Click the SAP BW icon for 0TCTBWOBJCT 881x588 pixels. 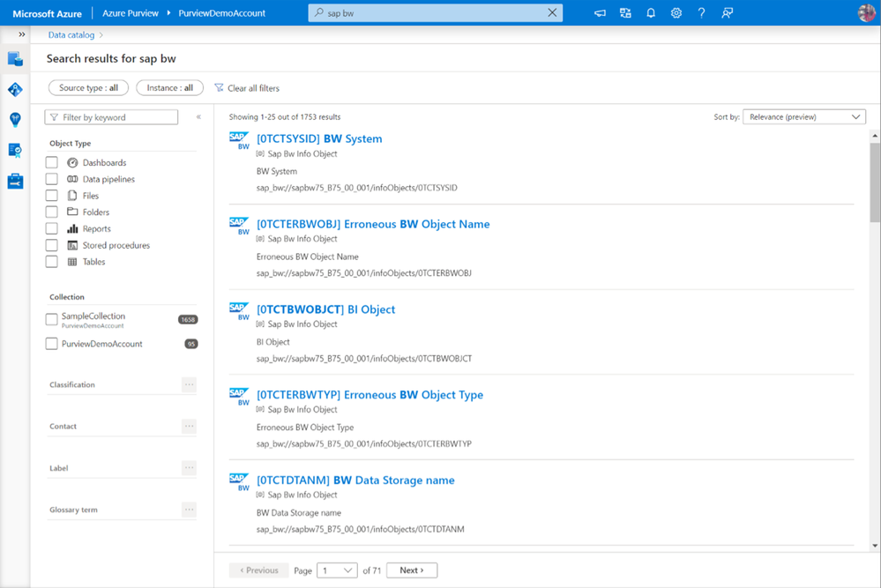[x=239, y=311]
